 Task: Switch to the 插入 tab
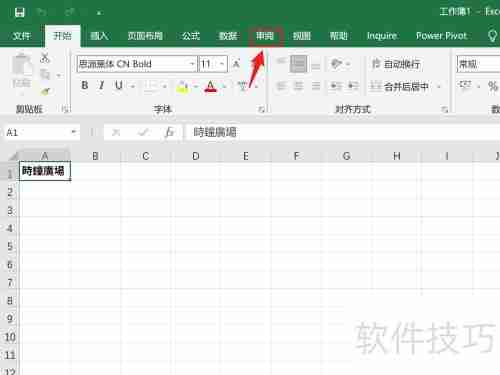(99, 36)
